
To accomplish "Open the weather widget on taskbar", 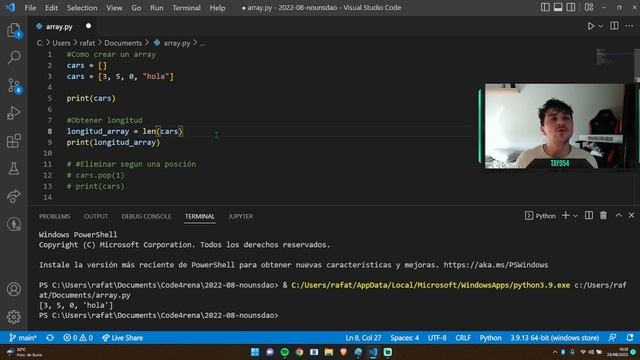I will tap(24, 352).
